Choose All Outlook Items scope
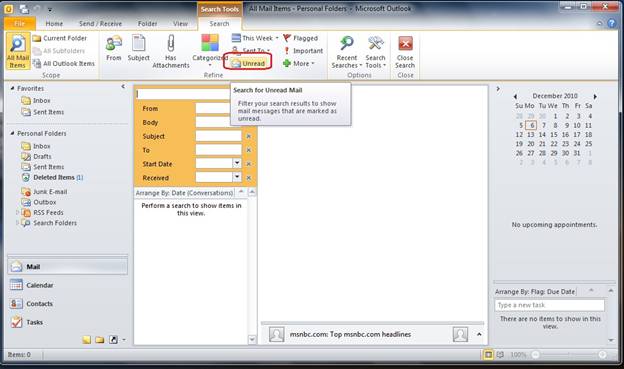The image size is (624, 369). point(64,64)
